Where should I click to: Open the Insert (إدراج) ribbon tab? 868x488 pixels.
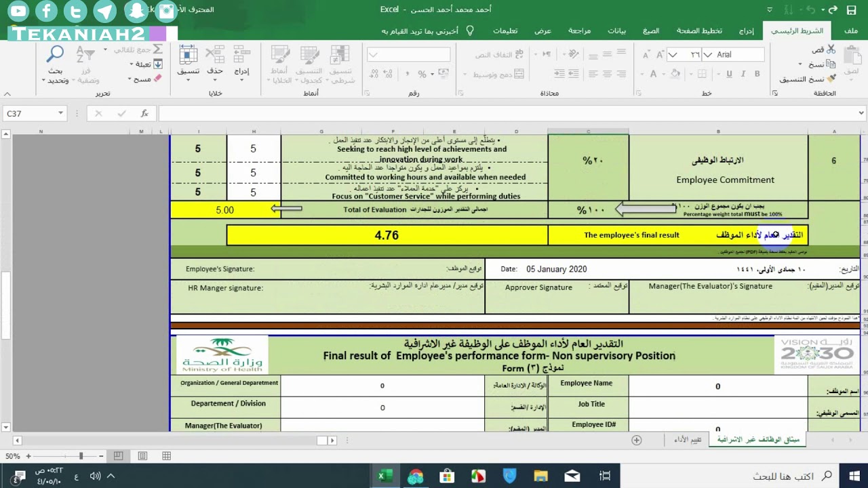pos(746,30)
